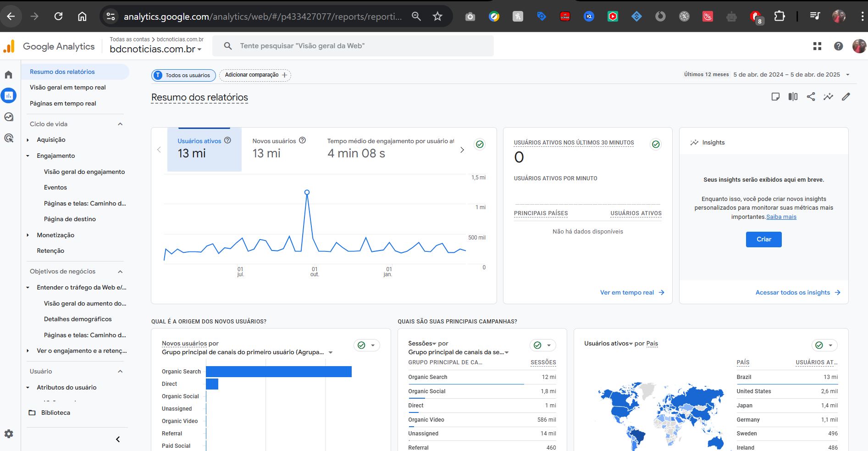Focus the Analytics search field
868x451 pixels.
pyautogui.click(x=353, y=46)
